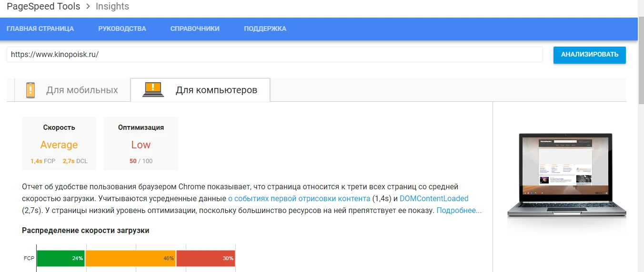Switch to the Для мобильных tab
The height and width of the screenshot is (272, 644).
coord(81,90)
